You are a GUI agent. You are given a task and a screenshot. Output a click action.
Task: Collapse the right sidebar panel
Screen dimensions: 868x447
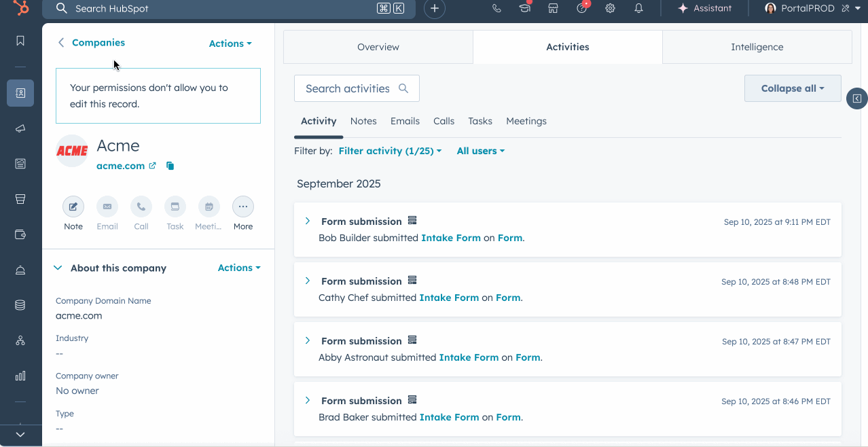click(x=856, y=99)
